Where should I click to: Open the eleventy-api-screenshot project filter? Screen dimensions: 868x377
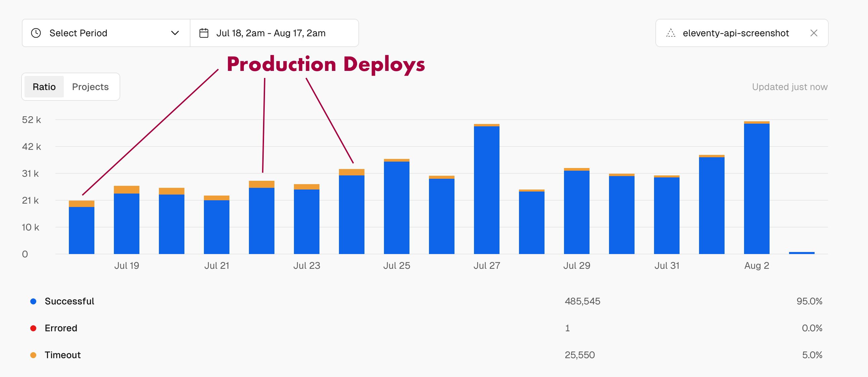click(x=742, y=33)
